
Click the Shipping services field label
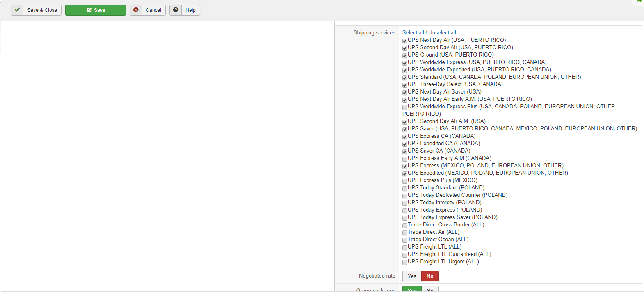coord(374,32)
